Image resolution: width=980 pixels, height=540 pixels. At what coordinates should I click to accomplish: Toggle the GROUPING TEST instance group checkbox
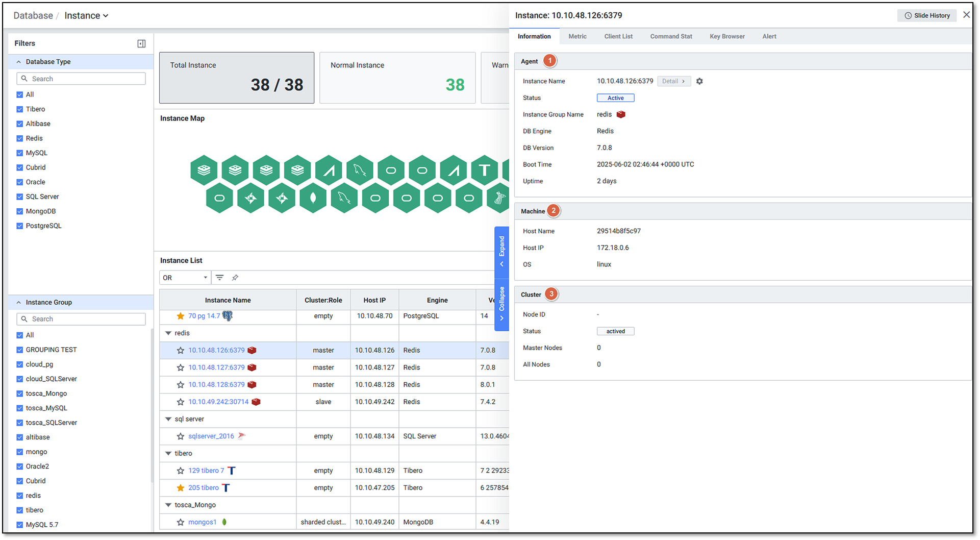click(20, 350)
